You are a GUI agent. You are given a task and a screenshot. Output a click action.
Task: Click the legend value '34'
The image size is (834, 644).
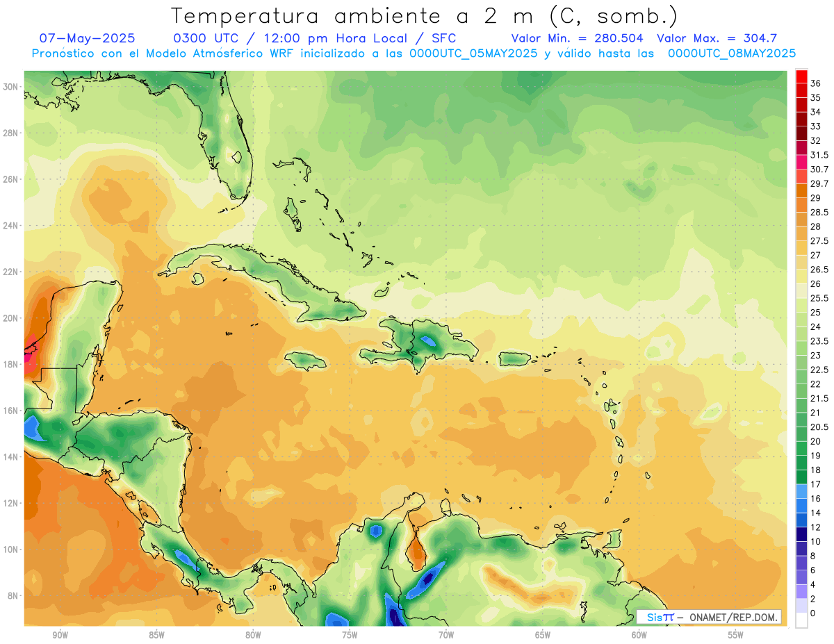pyautogui.click(x=816, y=112)
